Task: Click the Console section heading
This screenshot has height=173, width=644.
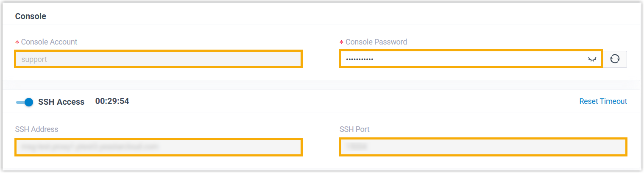Action: (x=31, y=16)
